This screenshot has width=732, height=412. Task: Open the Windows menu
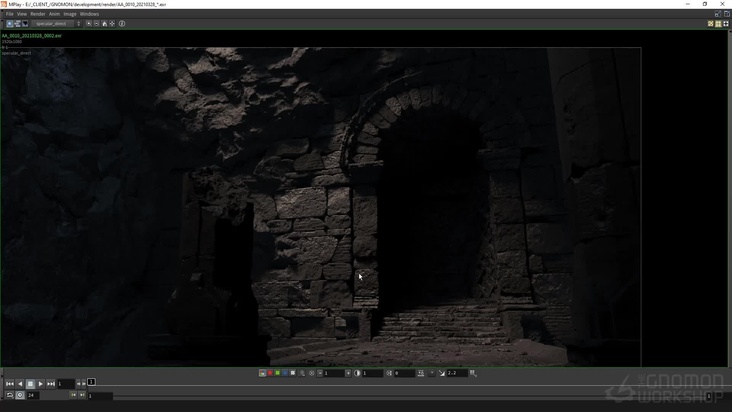click(x=89, y=14)
